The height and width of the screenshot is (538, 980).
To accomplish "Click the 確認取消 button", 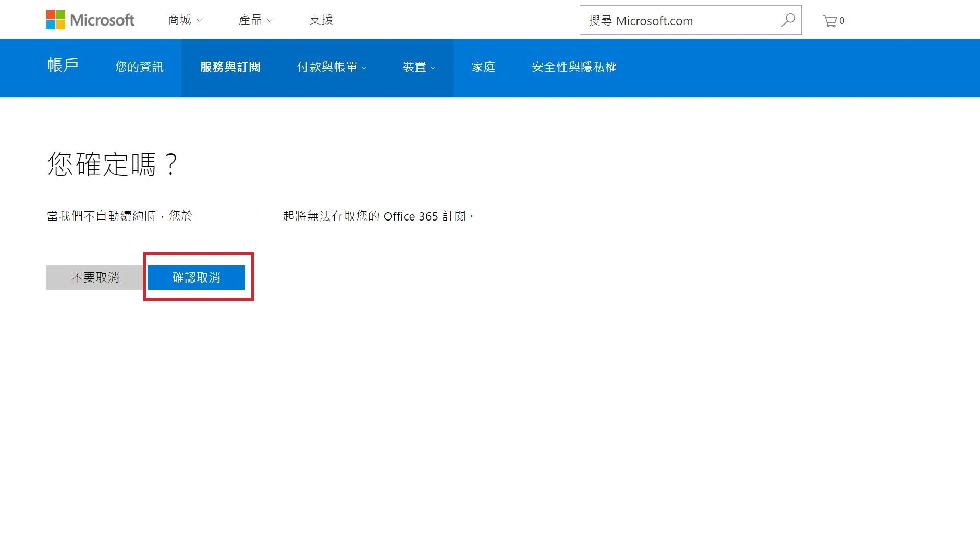I will tap(196, 277).
